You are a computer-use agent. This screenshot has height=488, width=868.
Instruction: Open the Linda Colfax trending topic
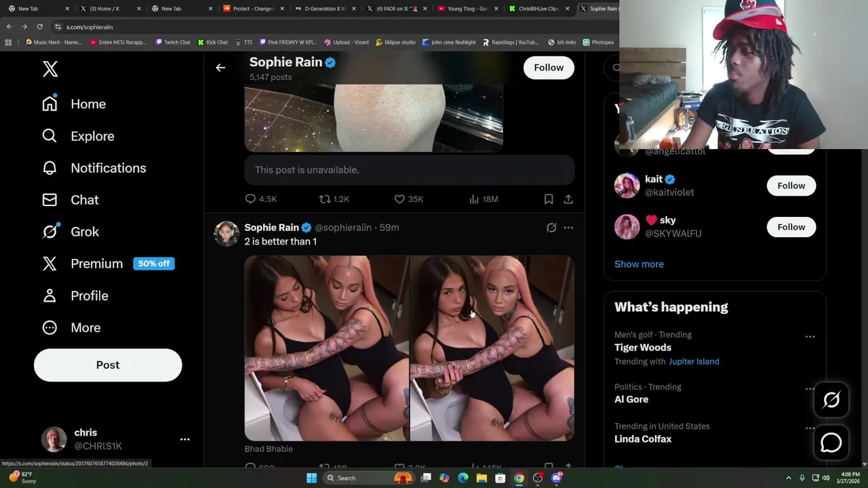tap(643, 439)
